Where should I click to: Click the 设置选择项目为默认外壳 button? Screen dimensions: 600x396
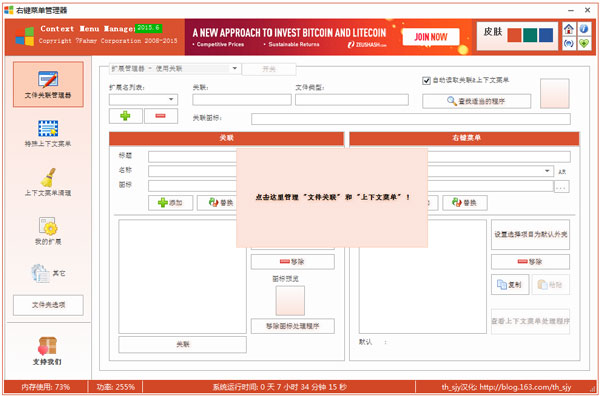pos(530,234)
